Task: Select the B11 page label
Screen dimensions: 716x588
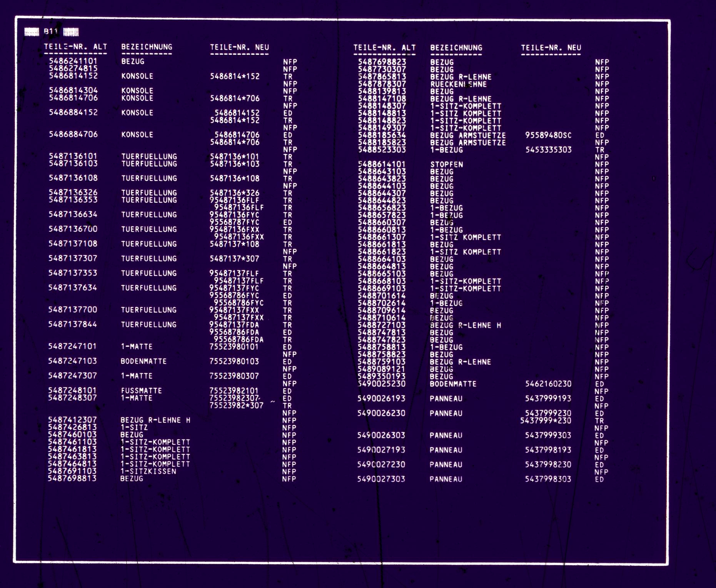Action: pyautogui.click(x=51, y=32)
